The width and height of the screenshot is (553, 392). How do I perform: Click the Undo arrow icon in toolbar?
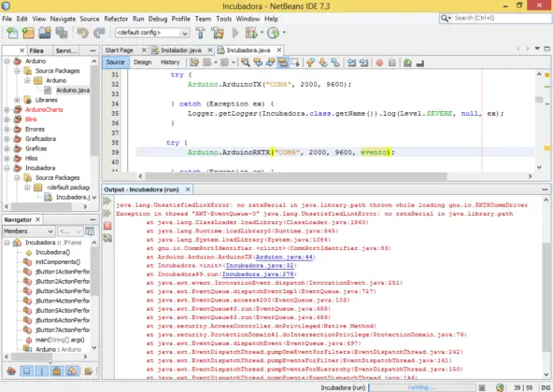click(83, 33)
